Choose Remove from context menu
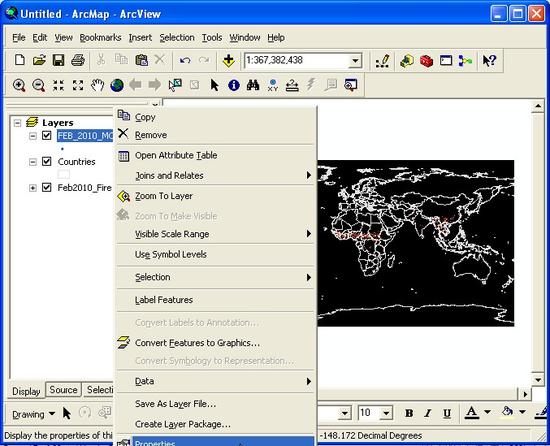This screenshot has width=550, height=446. 215,135
